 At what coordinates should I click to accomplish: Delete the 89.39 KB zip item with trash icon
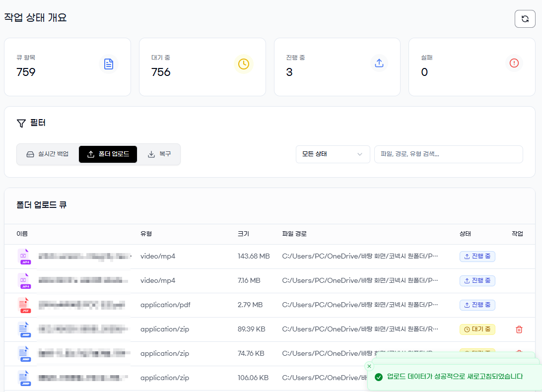pyautogui.click(x=519, y=329)
